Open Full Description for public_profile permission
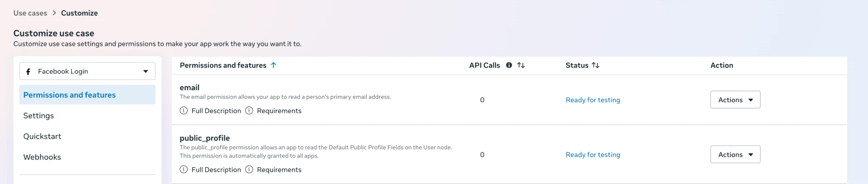The width and height of the screenshot is (868, 184). tap(216, 170)
